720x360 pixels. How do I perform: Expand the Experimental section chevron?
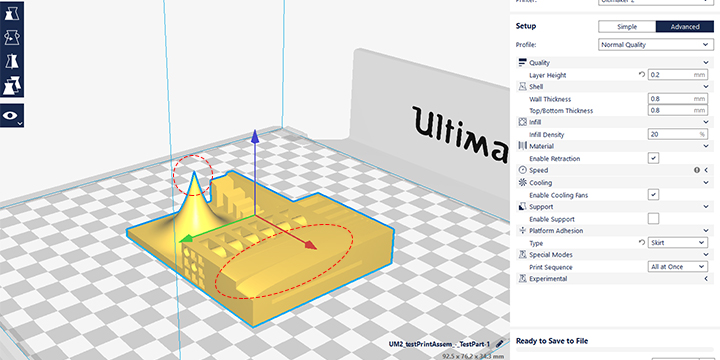coord(706,279)
